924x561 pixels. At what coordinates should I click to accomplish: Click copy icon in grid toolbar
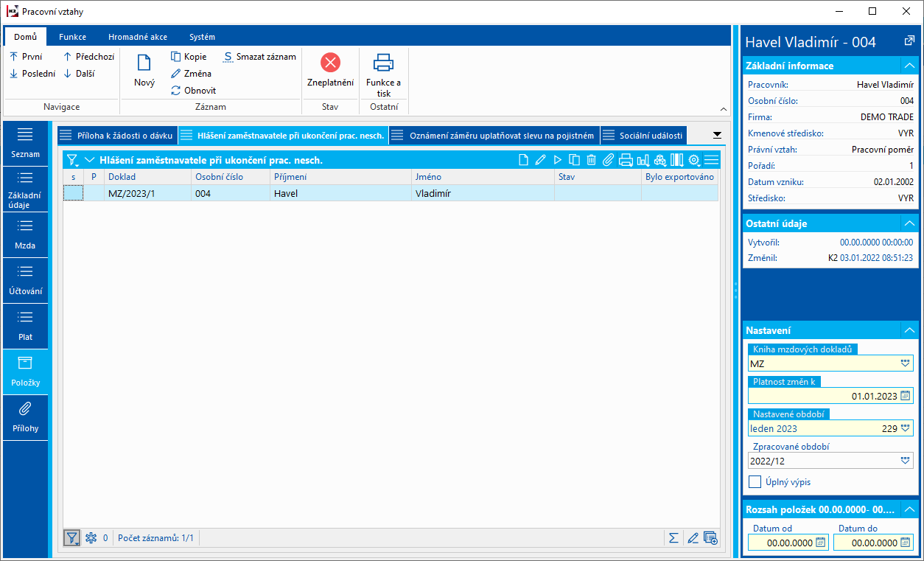coord(574,160)
